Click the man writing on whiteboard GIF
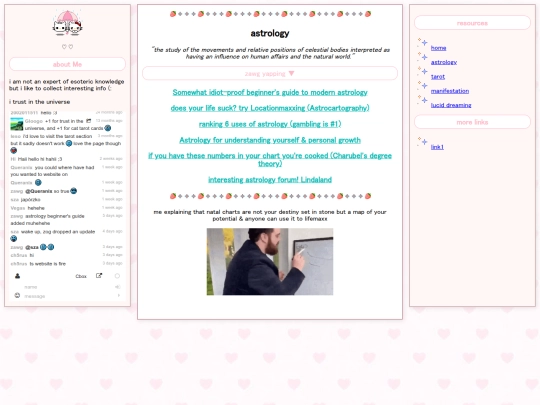540x405 pixels. tap(270, 261)
